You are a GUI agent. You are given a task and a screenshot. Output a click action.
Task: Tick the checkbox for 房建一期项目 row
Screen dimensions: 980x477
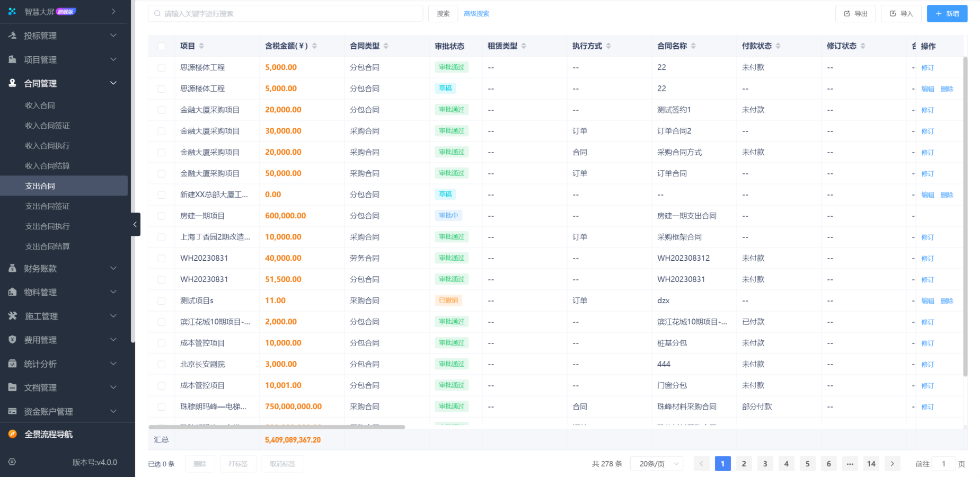click(162, 216)
